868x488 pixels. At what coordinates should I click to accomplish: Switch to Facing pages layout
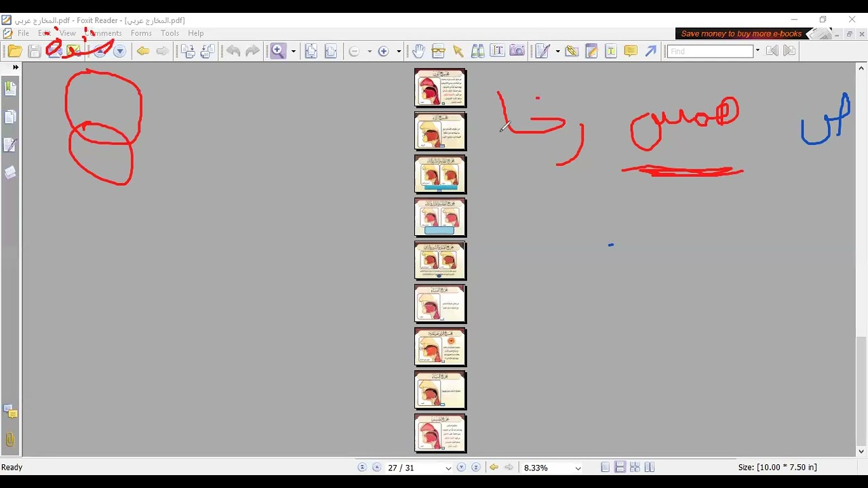click(650, 468)
